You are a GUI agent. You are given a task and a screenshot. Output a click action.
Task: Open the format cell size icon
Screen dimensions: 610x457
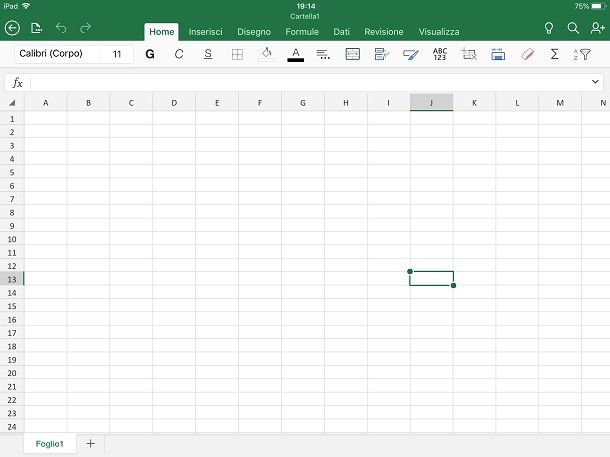point(498,54)
